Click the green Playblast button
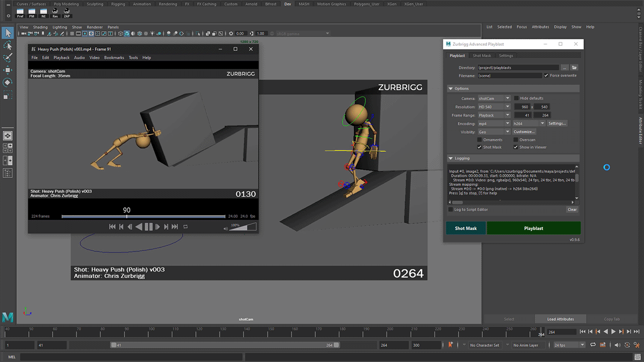This screenshot has height=362, width=644. 533,228
